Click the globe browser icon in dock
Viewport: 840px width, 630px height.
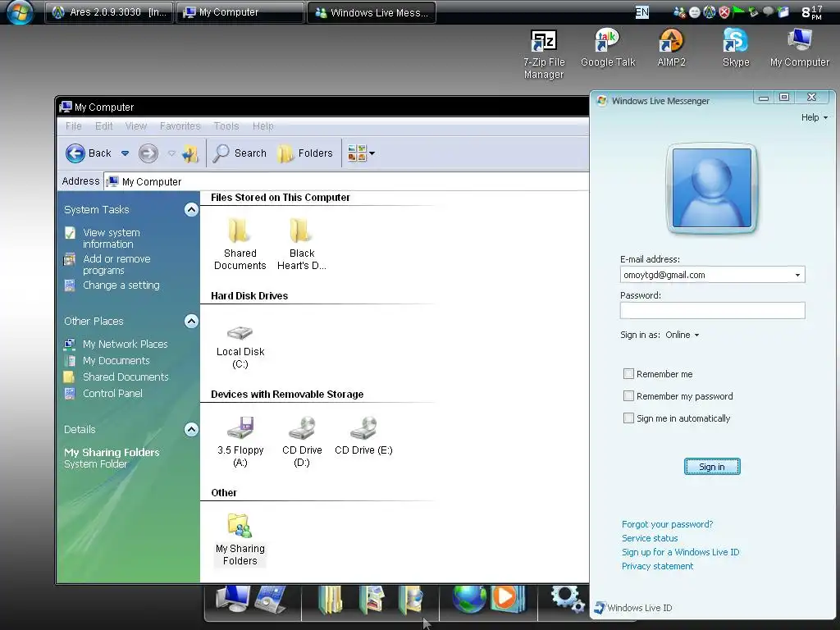(468, 598)
